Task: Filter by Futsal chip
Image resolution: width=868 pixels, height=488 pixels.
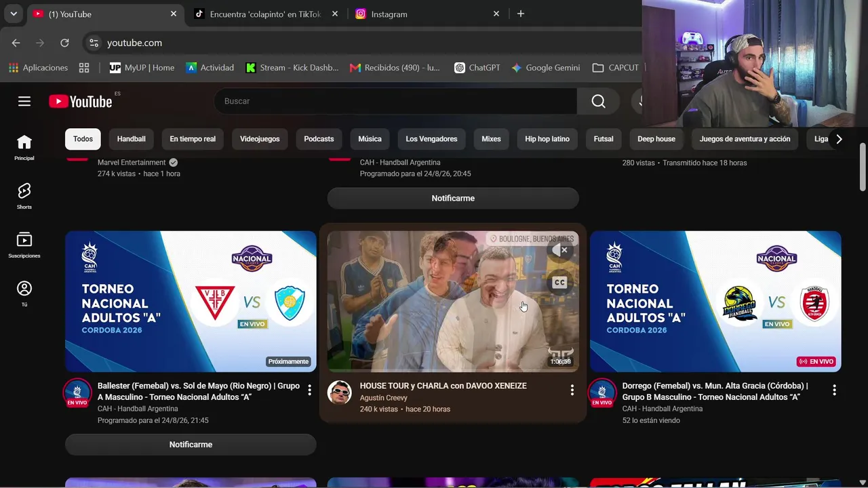Action: tap(604, 139)
